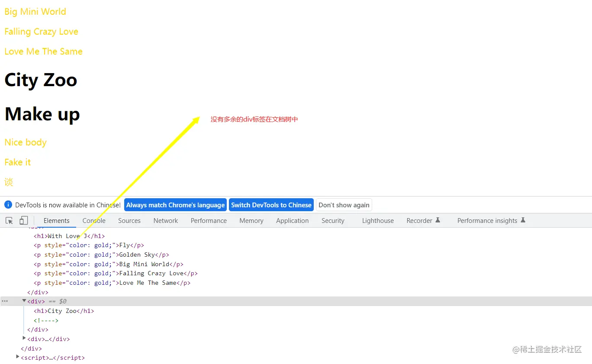The width and height of the screenshot is (592, 364).
Task: Select the p element containing Fly
Action: pyautogui.click(x=89, y=245)
